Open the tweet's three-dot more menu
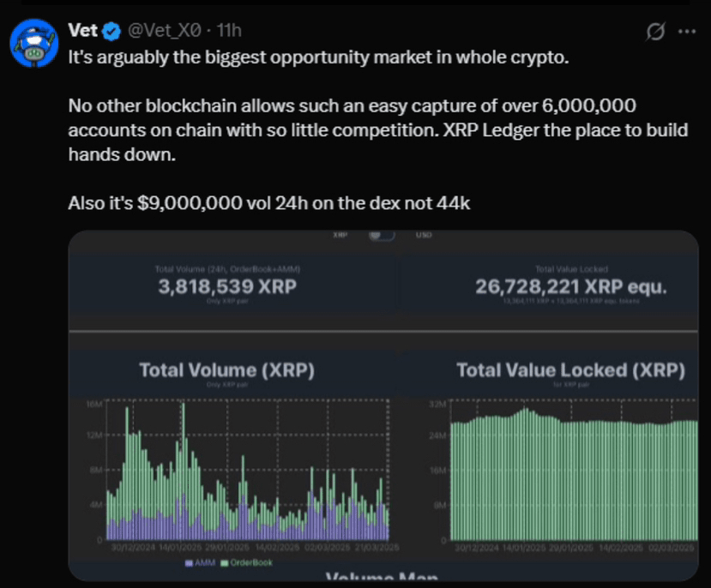The width and height of the screenshot is (711, 588). (687, 32)
